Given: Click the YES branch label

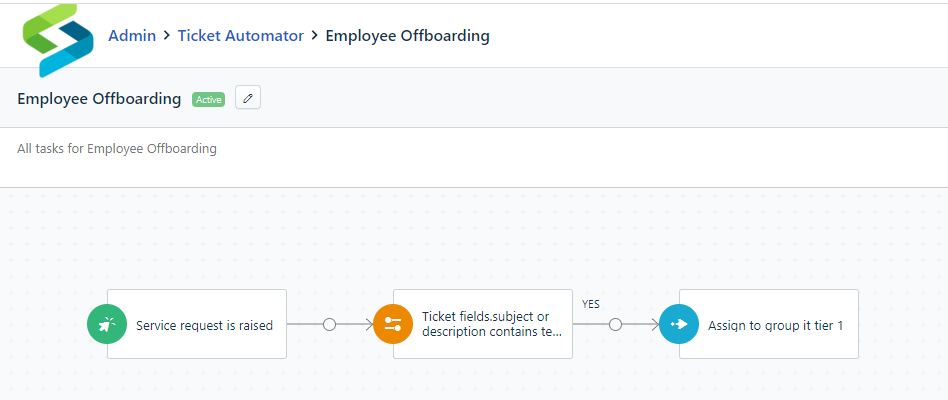Looking at the screenshot, I should (591, 305).
